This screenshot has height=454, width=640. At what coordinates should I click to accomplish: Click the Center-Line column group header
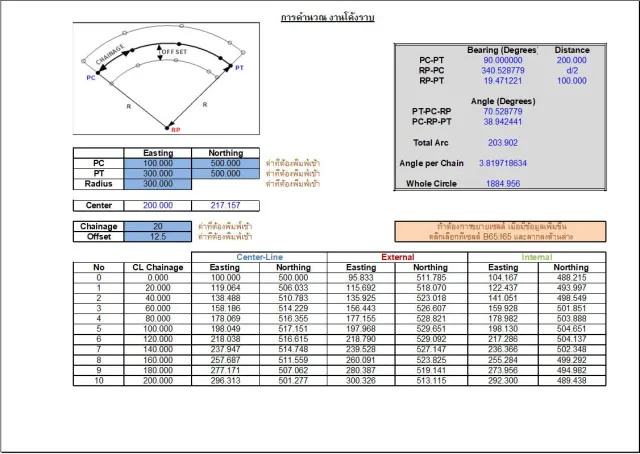[259, 257]
